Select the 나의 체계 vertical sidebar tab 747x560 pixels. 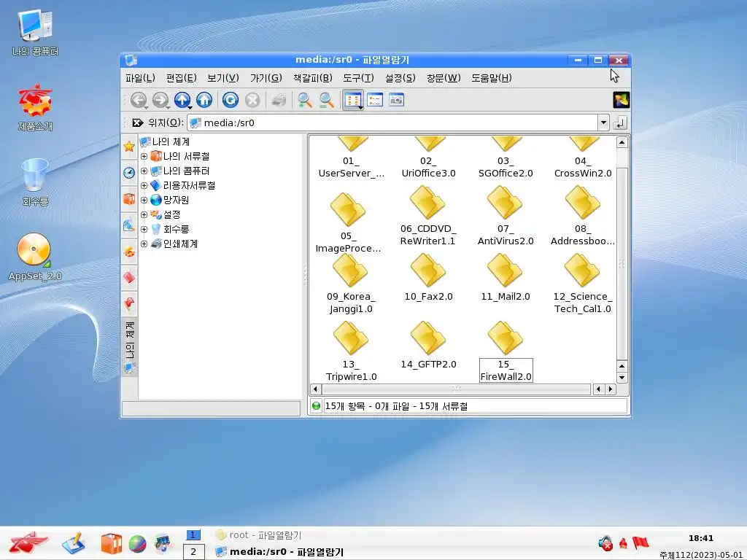click(x=130, y=347)
